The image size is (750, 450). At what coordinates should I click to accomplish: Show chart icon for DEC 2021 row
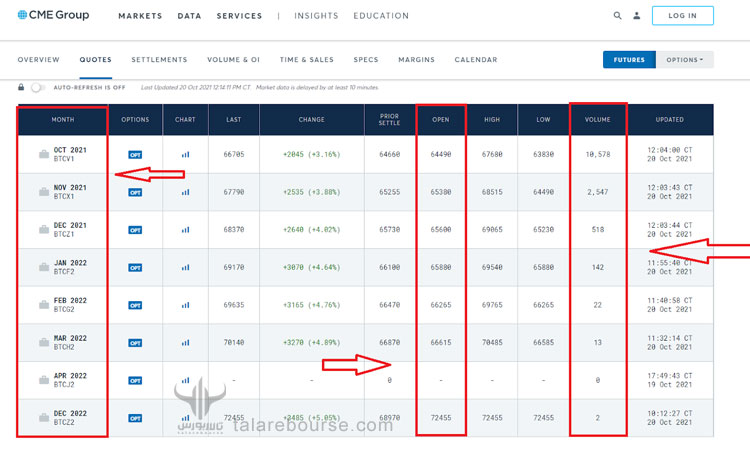(x=186, y=230)
